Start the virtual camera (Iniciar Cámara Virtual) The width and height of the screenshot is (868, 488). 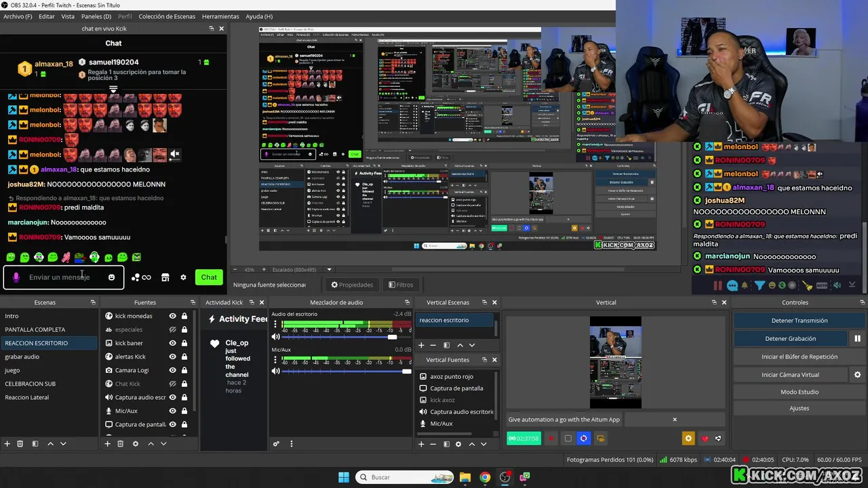791,374
